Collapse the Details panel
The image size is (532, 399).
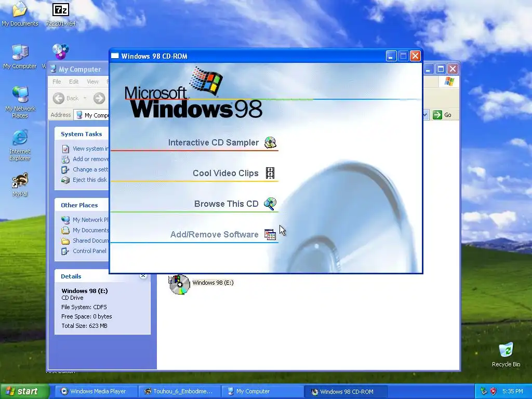tap(143, 276)
